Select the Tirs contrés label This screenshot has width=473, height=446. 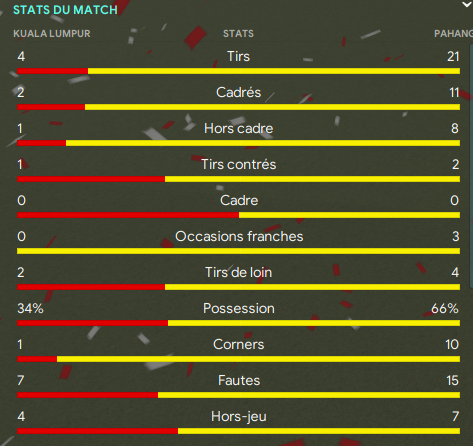[x=239, y=164]
